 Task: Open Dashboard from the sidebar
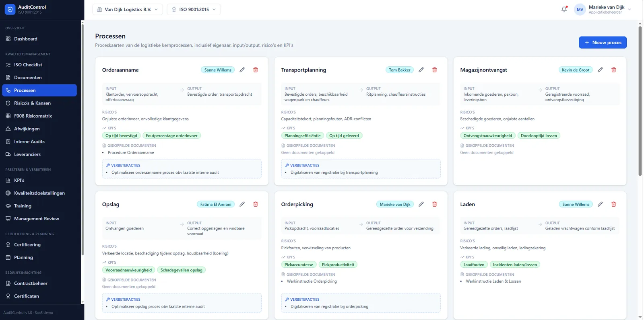pyautogui.click(x=39, y=39)
